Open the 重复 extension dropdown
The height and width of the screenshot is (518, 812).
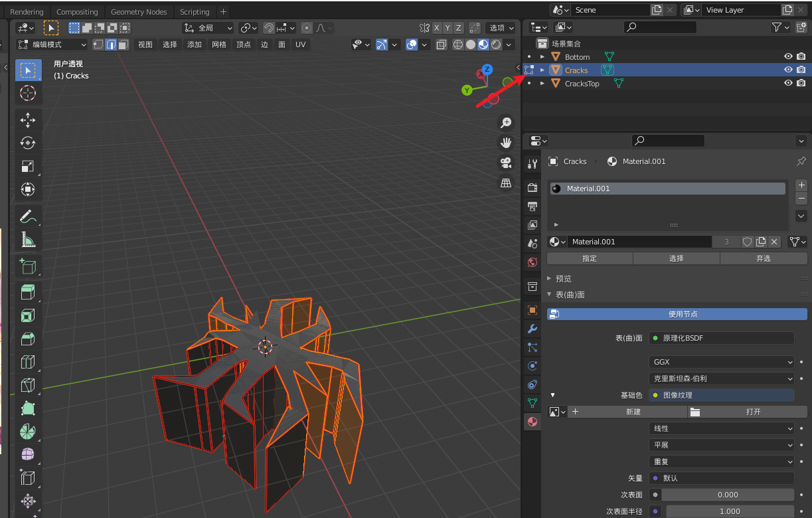(x=721, y=462)
